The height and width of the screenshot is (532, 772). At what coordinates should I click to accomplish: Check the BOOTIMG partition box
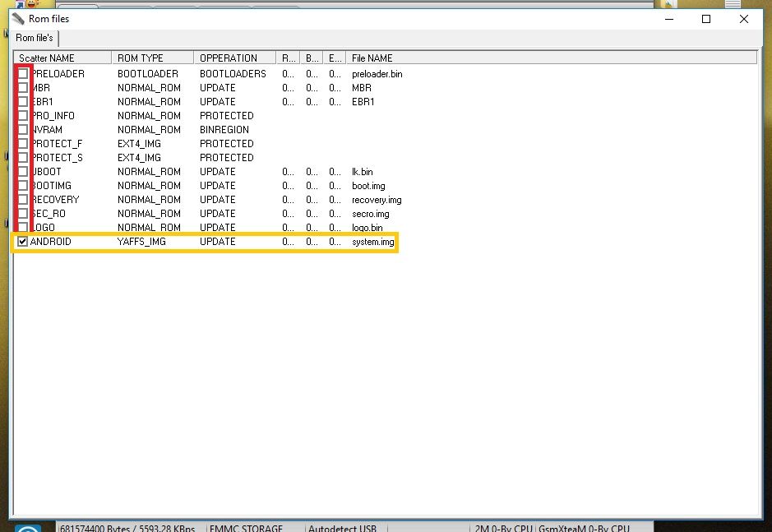[x=23, y=186]
